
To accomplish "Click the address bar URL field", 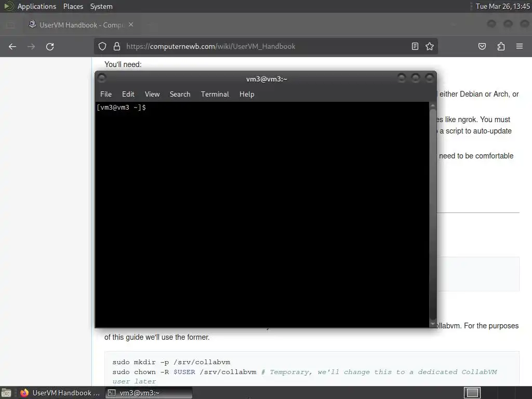I will (x=266, y=46).
